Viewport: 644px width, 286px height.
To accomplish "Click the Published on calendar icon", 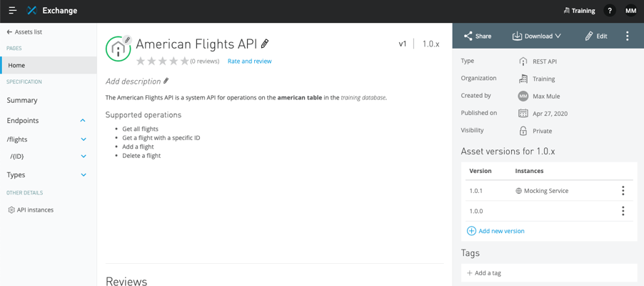I will 523,114.
